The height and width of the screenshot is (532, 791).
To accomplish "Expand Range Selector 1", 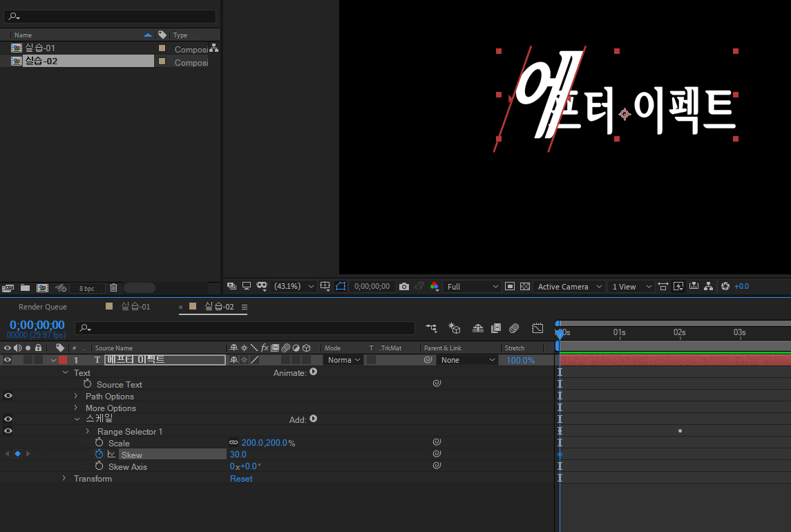I will (88, 431).
